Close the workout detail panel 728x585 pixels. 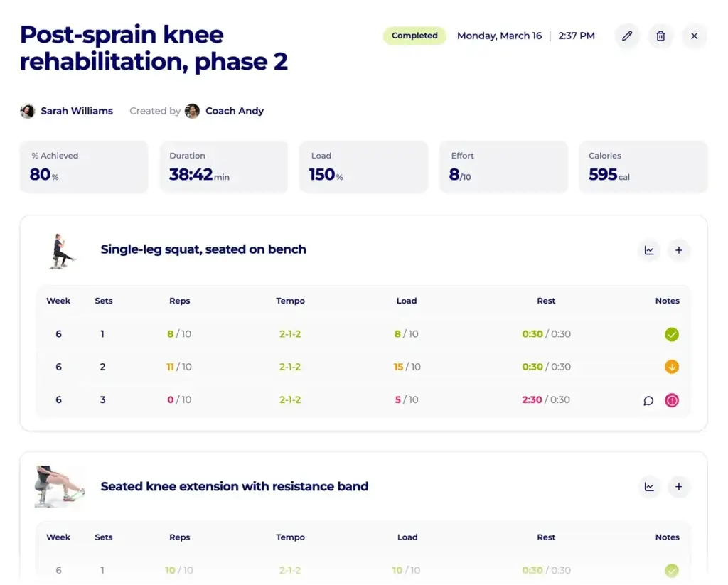[694, 36]
